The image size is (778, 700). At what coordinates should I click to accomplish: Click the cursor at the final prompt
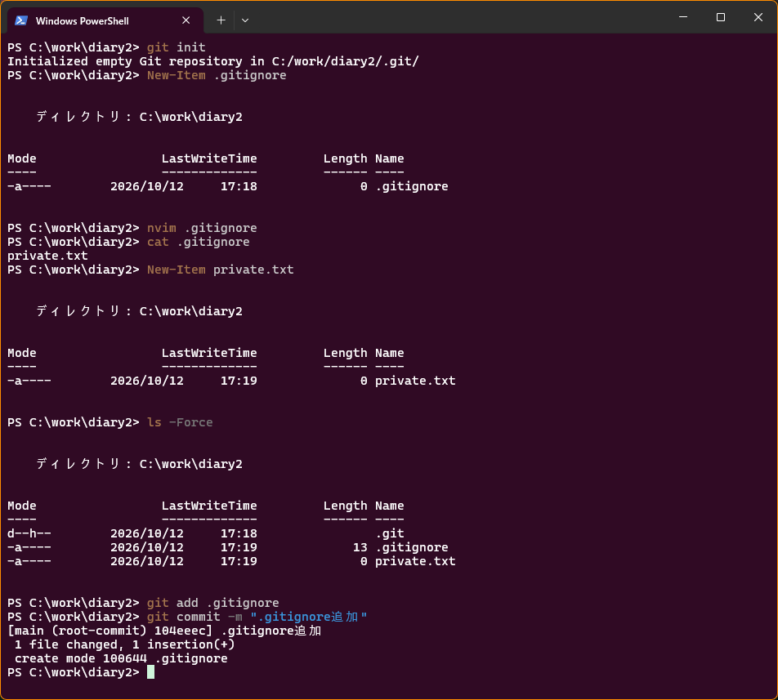pos(151,672)
